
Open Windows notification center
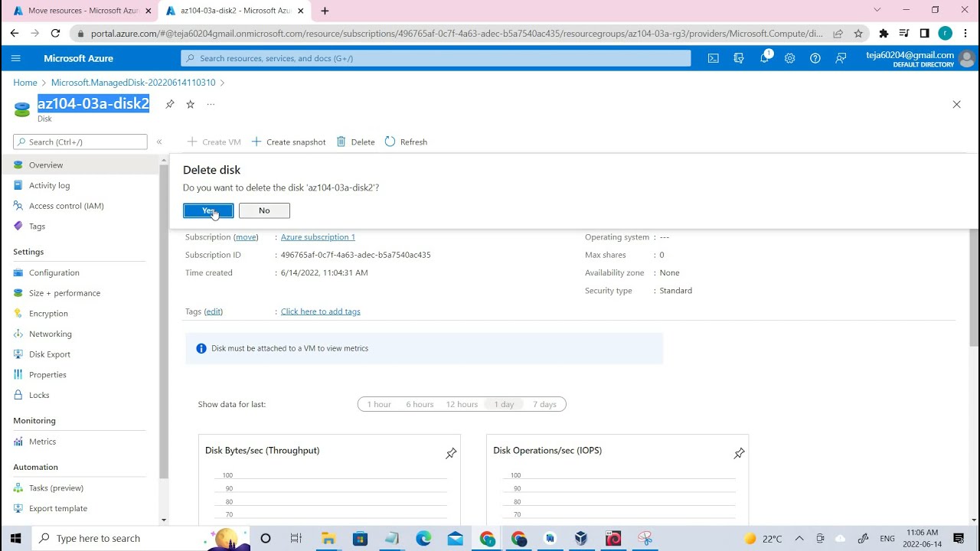point(959,539)
